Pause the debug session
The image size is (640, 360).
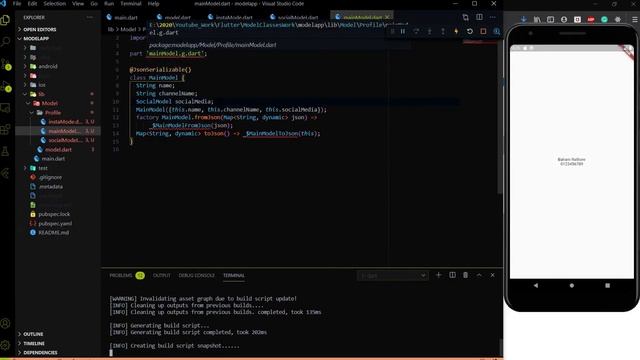[403, 31]
